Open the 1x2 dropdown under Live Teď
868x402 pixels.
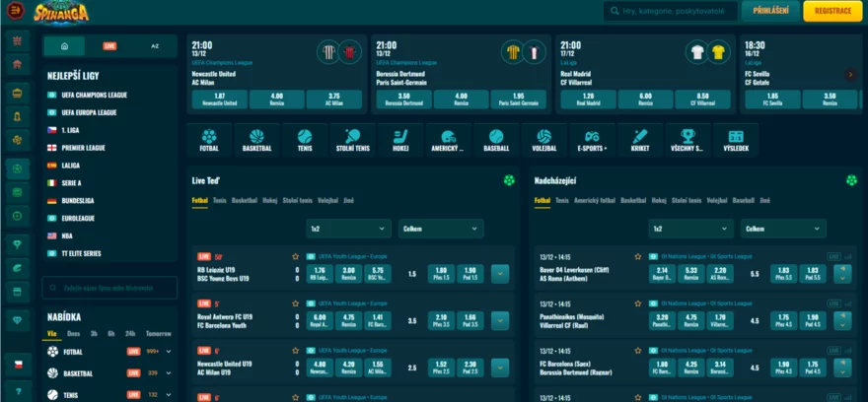click(x=349, y=229)
